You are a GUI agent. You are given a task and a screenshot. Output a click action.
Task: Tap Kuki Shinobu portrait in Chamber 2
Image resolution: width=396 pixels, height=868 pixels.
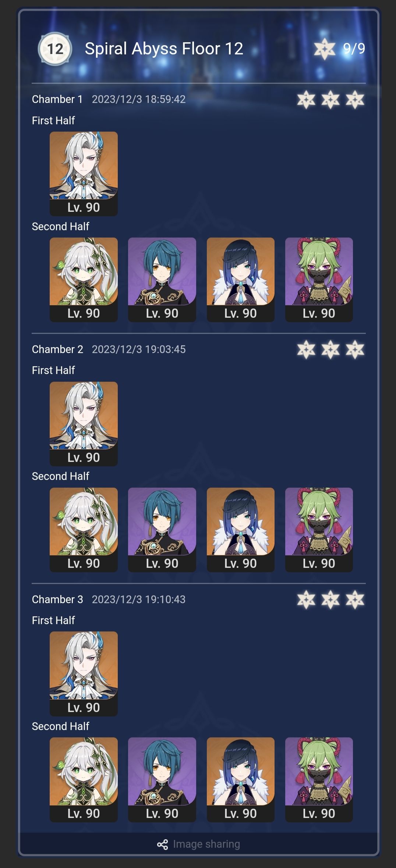coord(319,530)
